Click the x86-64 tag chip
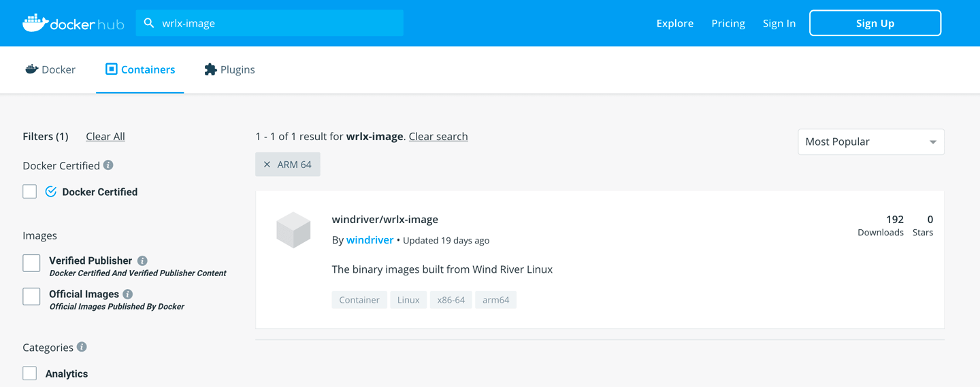980x387 pixels. tap(451, 300)
